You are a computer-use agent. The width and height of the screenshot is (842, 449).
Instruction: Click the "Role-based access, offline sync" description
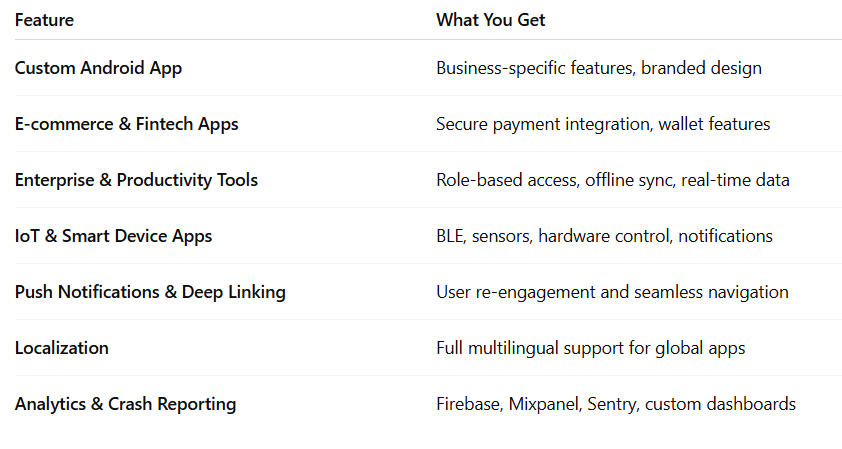pyautogui.click(x=545, y=180)
